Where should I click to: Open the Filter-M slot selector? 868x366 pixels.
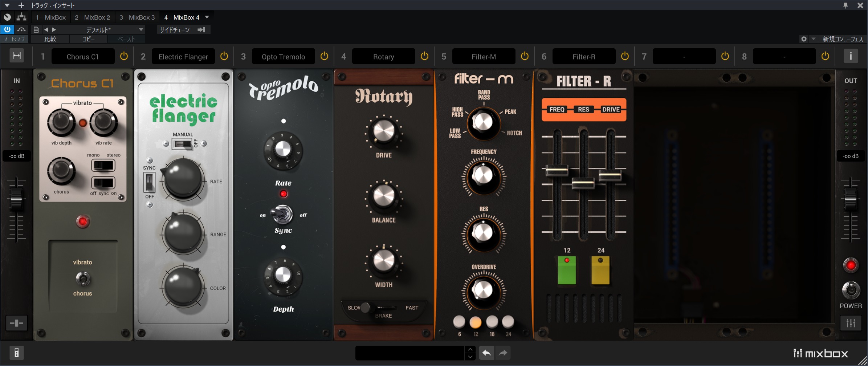tap(484, 56)
